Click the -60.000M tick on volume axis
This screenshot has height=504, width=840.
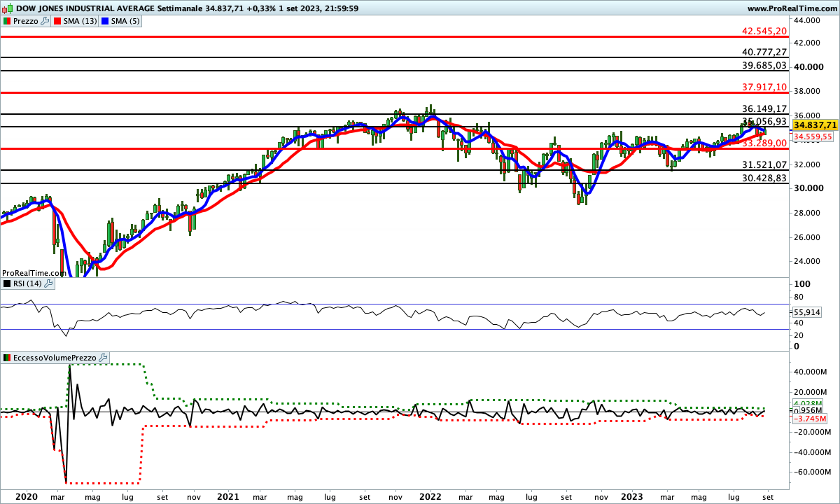pos(811,472)
